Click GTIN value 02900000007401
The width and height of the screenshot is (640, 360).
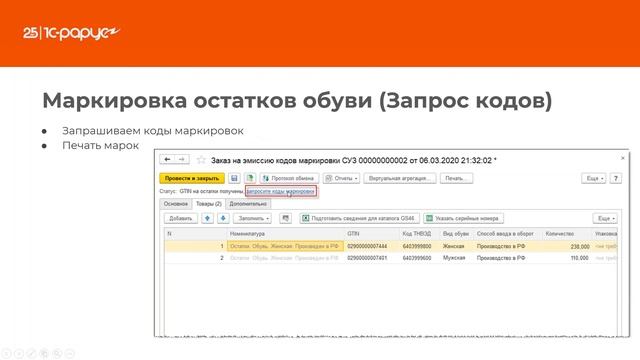(367, 258)
